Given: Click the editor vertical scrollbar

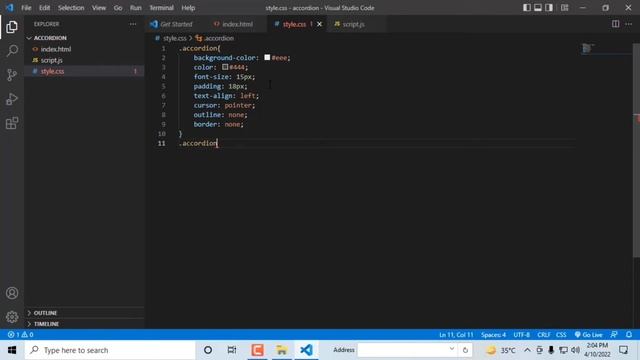Looking at the screenshot, I should tap(636, 149).
